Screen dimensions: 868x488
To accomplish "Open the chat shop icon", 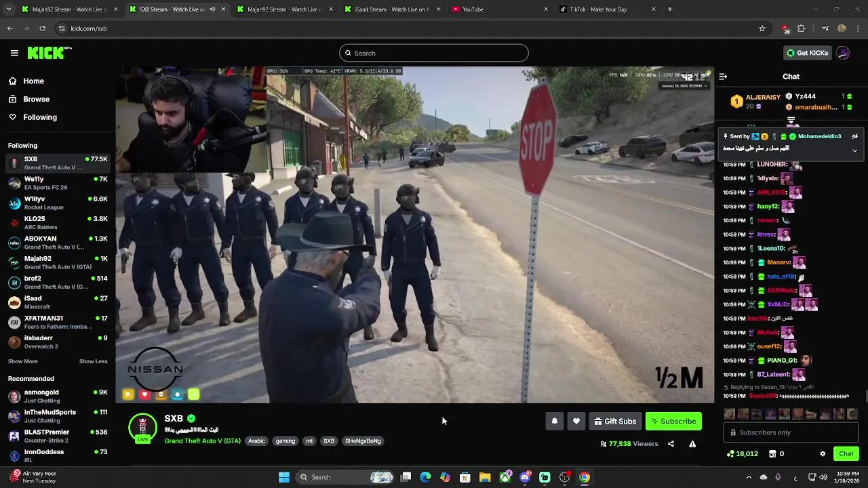I will tap(772, 454).
